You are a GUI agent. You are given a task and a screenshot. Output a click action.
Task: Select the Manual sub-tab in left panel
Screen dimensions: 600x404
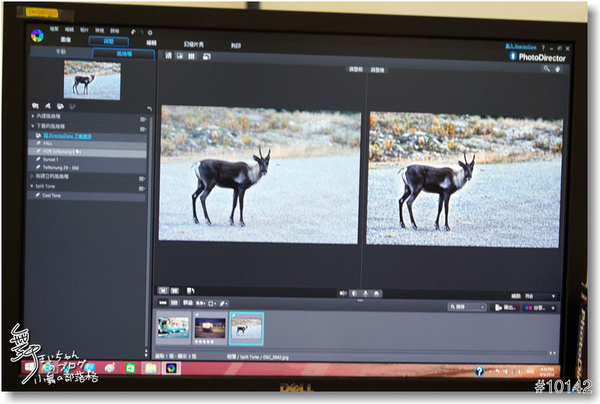[x=61, y=51]
